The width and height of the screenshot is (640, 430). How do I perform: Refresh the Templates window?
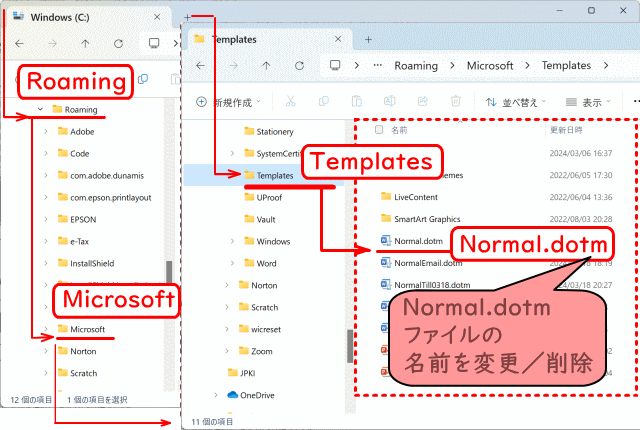coord(299,66)
